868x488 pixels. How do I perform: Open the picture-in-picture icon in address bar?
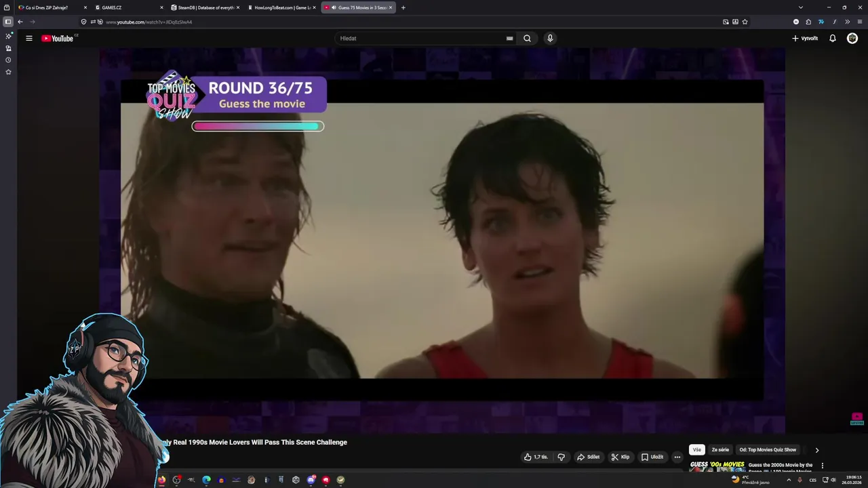(726, 22)
